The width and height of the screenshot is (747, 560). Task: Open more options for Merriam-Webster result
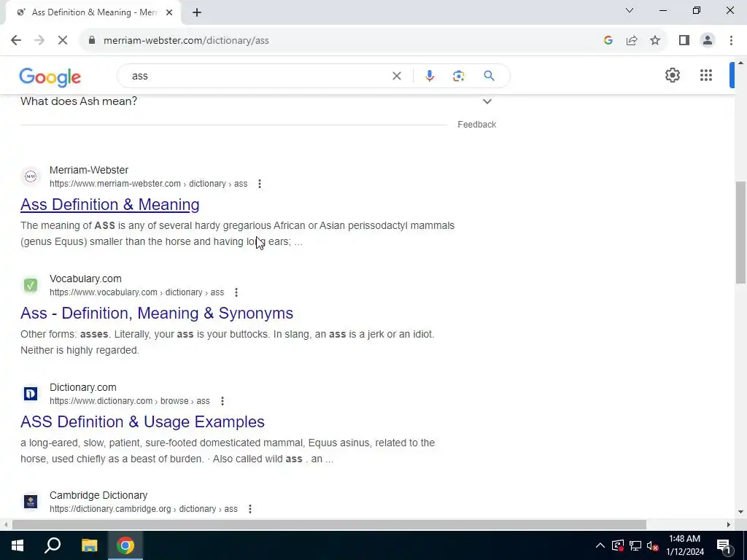[x=259, y=184]
